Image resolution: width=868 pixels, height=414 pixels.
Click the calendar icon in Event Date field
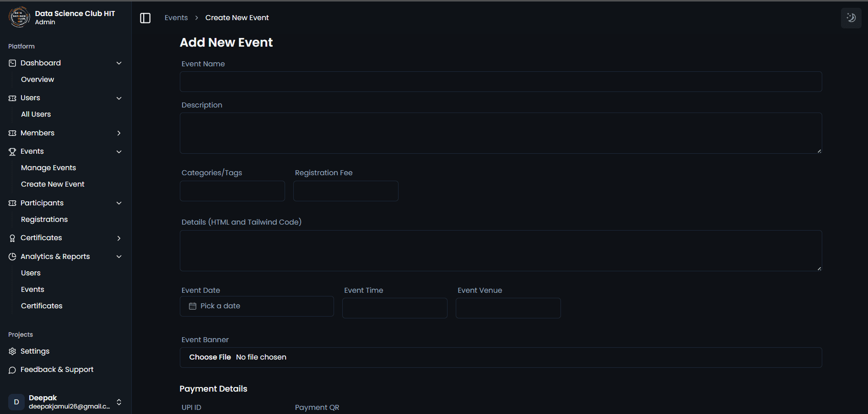(192, 306)
